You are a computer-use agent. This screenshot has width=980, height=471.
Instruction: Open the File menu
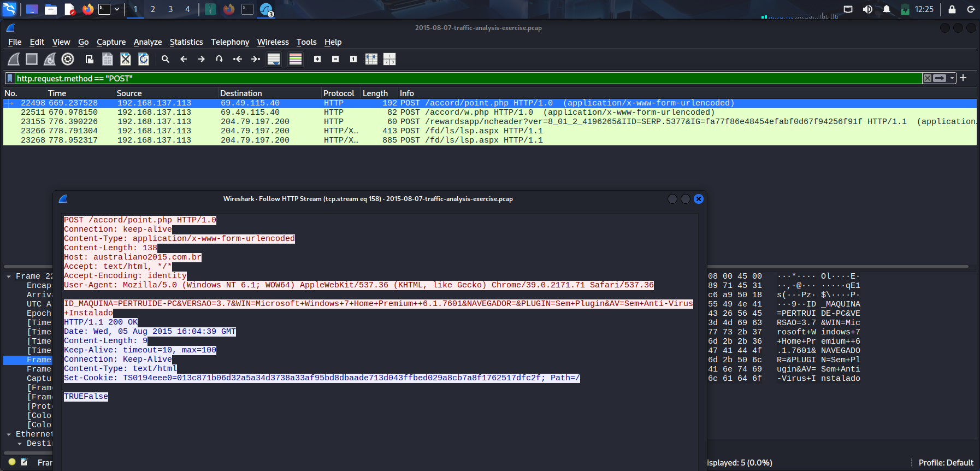pos(15,42)
